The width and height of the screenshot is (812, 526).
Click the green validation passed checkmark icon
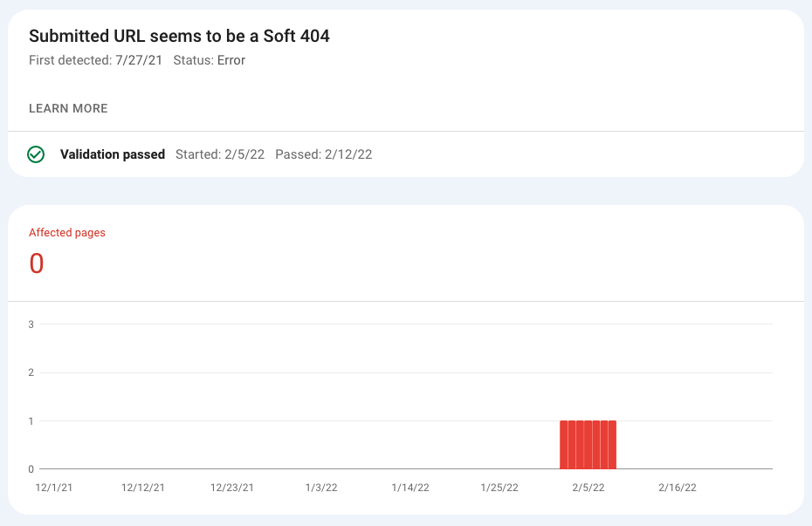coord(36,154)
